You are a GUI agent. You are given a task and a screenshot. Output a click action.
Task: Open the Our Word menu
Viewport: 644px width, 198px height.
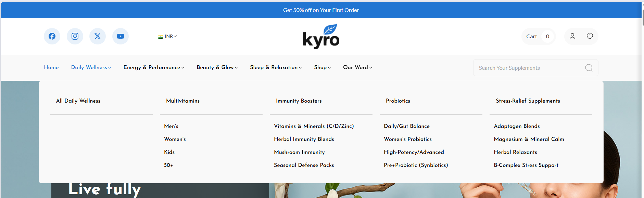coord(357,67)
